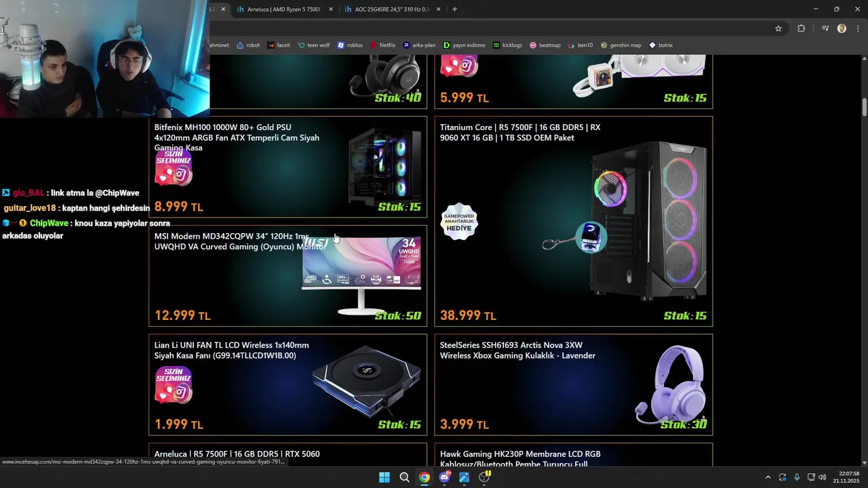The image size is (868, 488).
Task: Click the 3.999 TL price
Action: click(x=464, y=424)
